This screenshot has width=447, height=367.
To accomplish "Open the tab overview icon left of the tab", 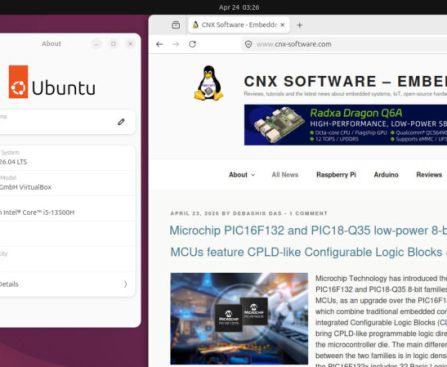I will pos(176,25).
